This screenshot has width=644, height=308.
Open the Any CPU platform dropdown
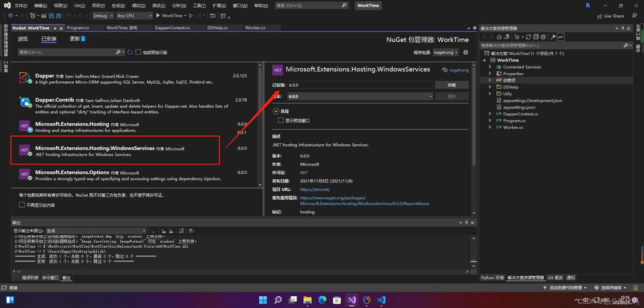pos(134,15)
